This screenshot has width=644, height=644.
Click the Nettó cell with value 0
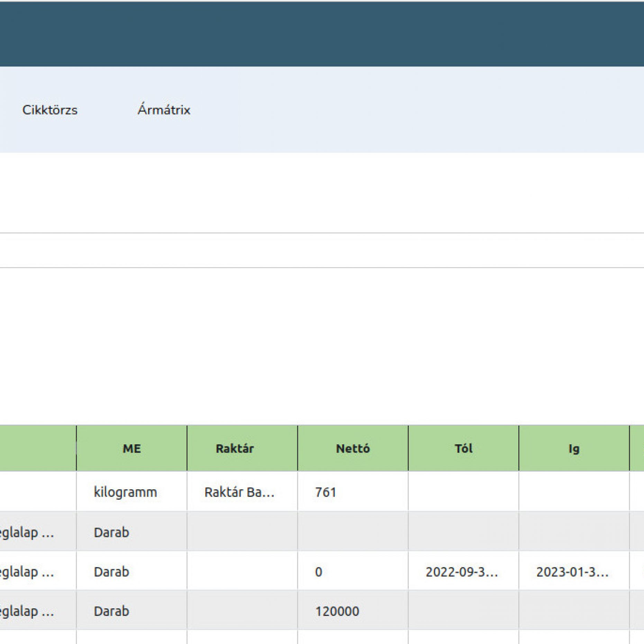tap(319, 572)
